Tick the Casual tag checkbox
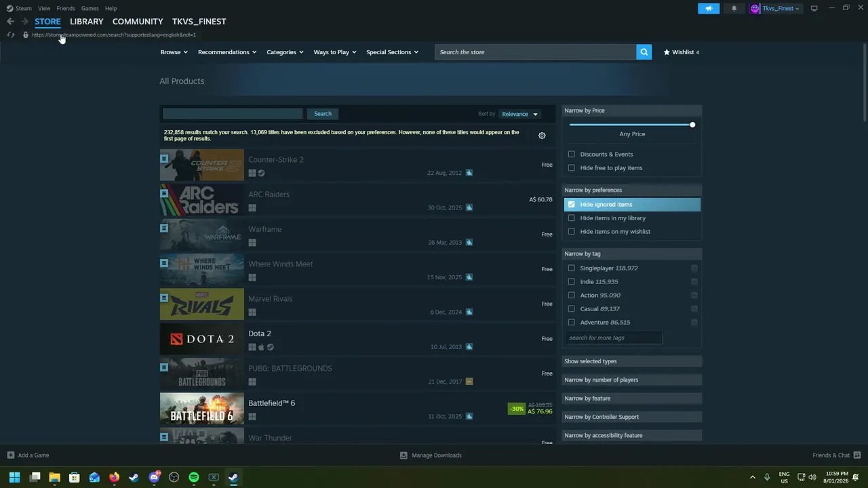 571,309
